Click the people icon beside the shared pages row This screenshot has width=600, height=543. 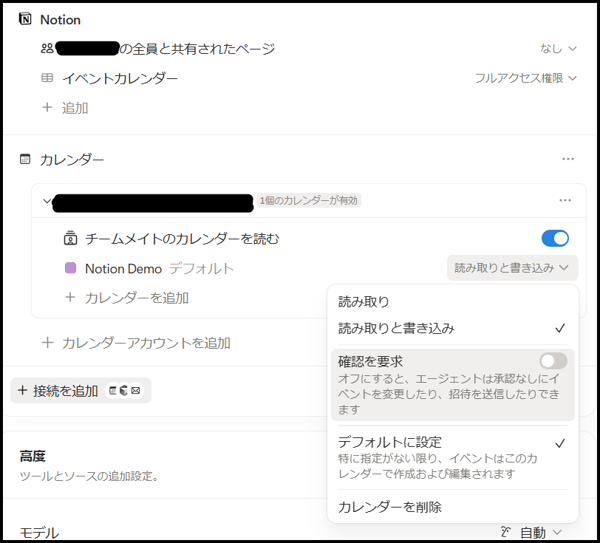[47, 49]
